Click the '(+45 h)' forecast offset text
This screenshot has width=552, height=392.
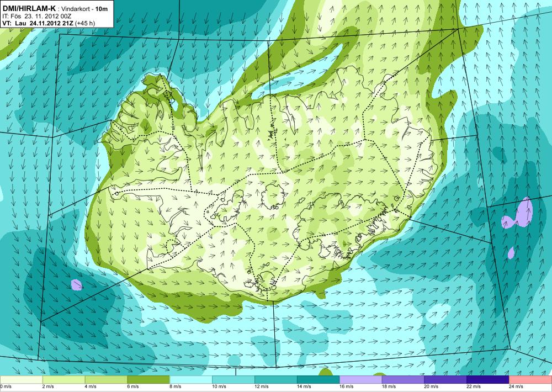(85, 24)
